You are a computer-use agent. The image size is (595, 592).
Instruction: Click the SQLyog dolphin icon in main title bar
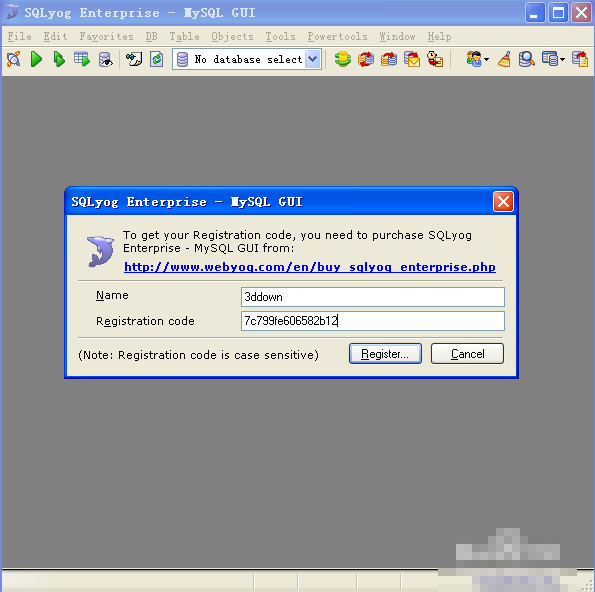(12, 12)
